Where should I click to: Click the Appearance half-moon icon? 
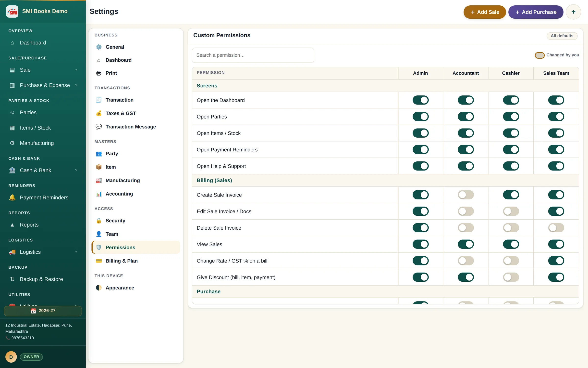[99, 288]
